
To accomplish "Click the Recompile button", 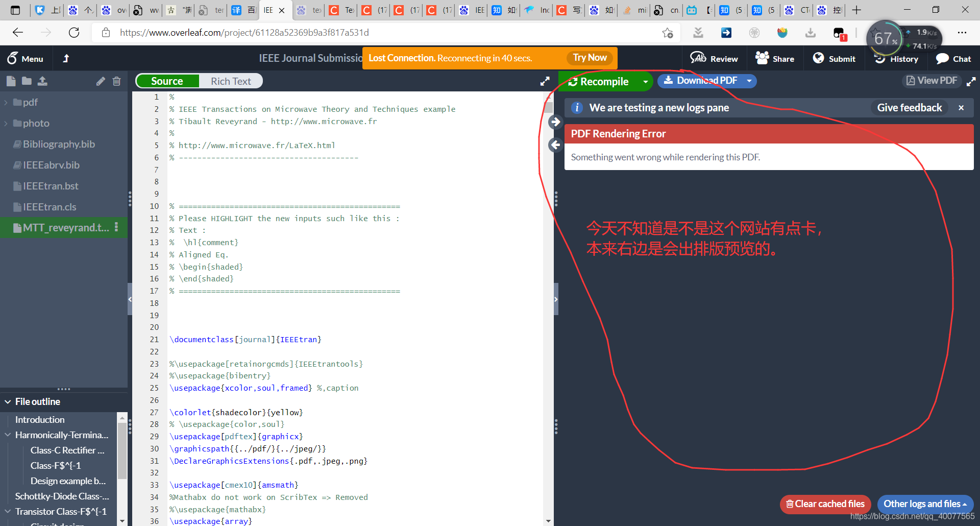I will [599, 82].
